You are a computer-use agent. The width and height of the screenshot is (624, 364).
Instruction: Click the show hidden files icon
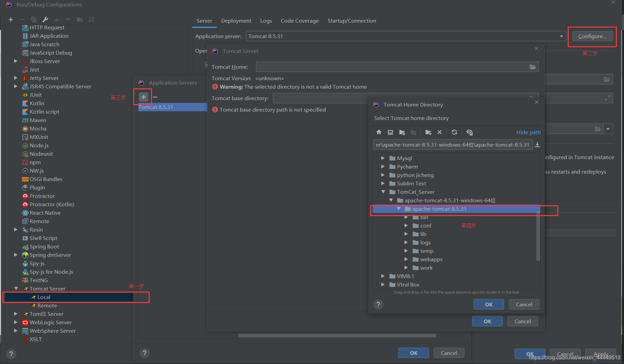click(469, 132)
